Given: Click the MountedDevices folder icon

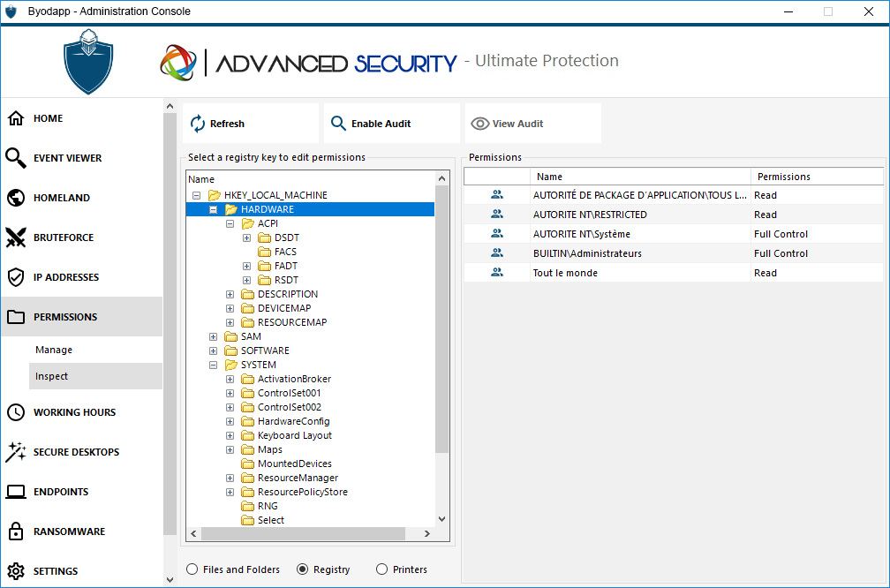Looking at the screenshot, I should coord(247,464).
